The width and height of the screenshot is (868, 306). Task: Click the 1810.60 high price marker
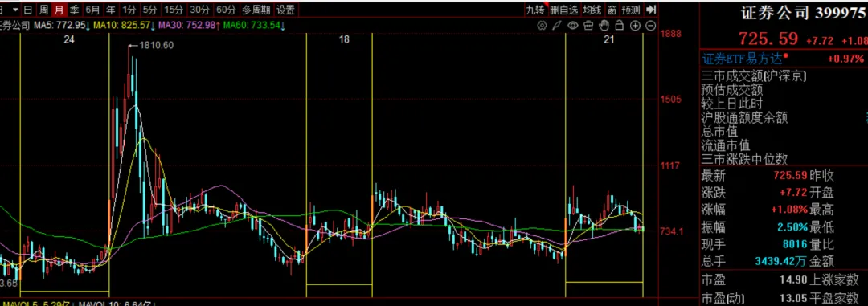coord(155,45)
